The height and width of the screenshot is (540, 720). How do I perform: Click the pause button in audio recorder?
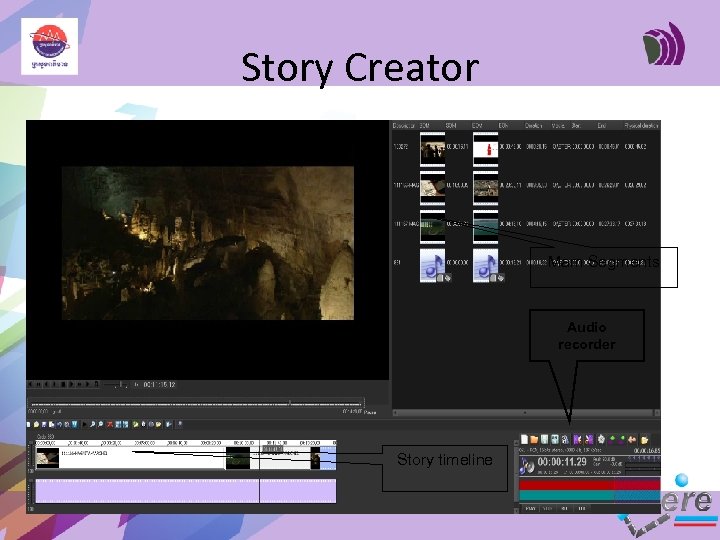pos(582,508)
